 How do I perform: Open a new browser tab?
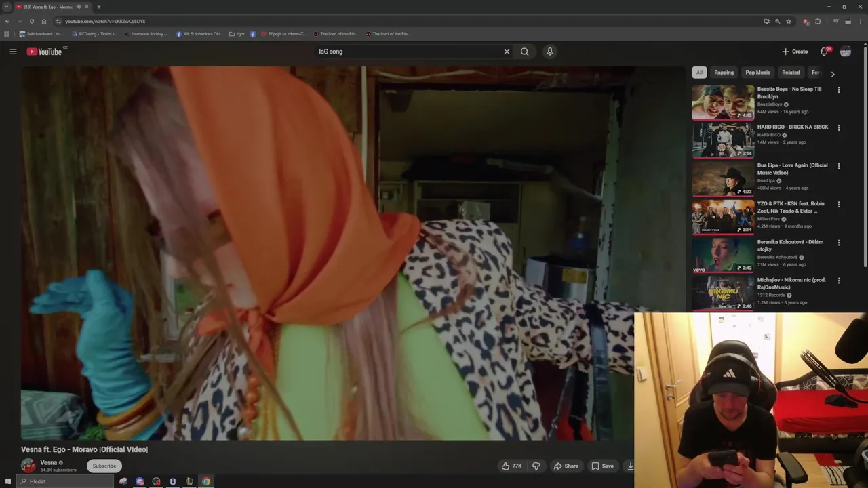click(98, 7)
